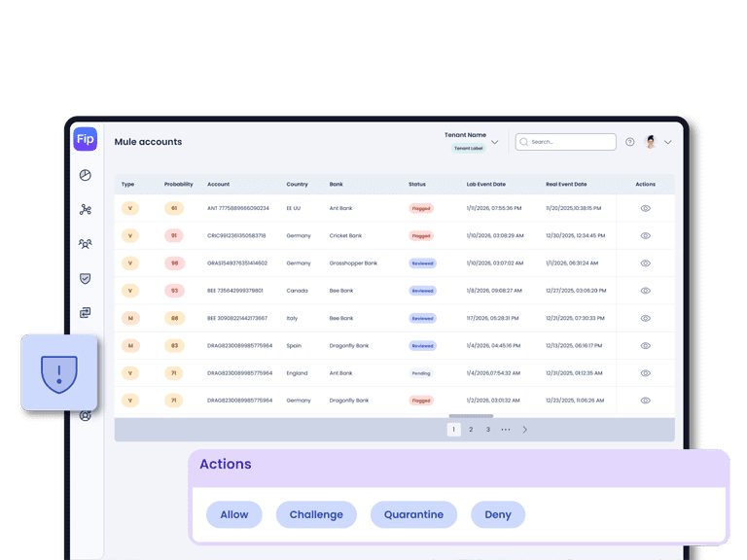
Task: Open the account circle sidebar icon
Action: coord(86,416)
